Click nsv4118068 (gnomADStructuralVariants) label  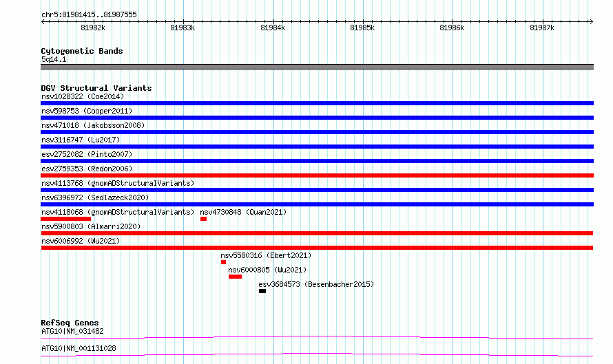coord(118,212)
